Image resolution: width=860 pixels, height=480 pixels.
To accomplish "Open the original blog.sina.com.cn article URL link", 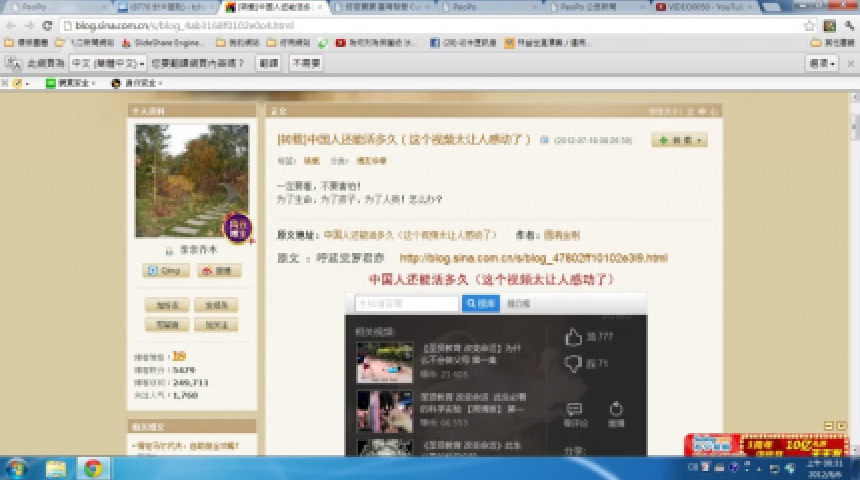I will tap(533, 258).
